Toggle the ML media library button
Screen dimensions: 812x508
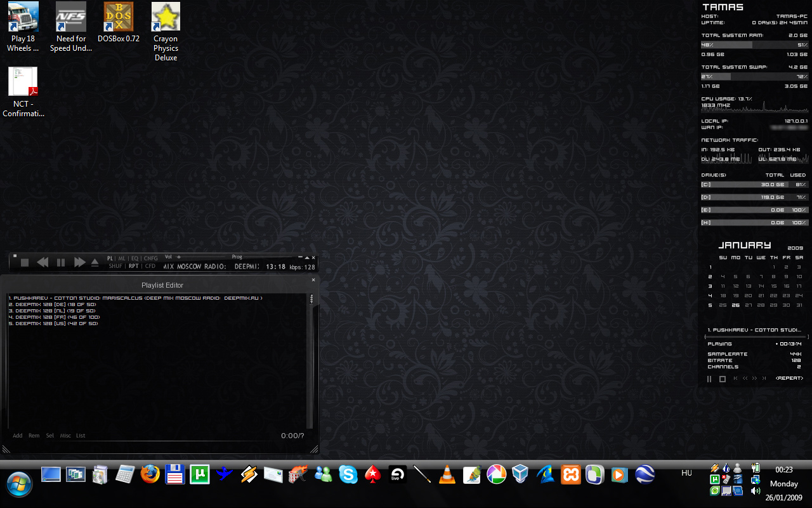click(122, 258)
